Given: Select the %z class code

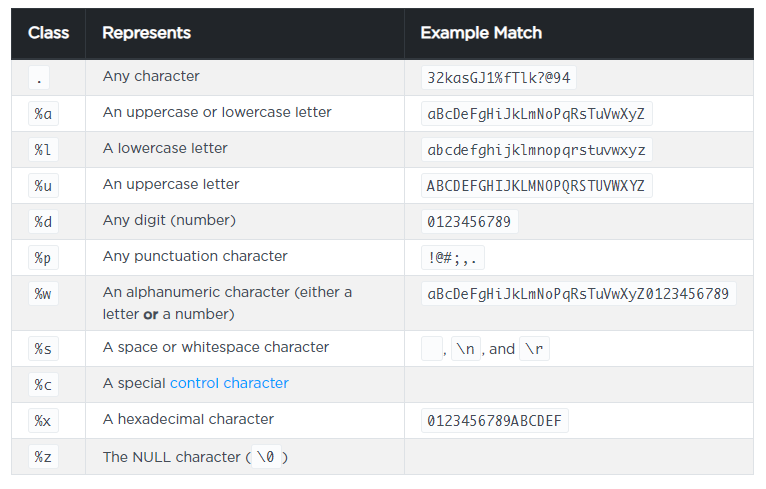Looking at the screenshot, I should point(43,456).
